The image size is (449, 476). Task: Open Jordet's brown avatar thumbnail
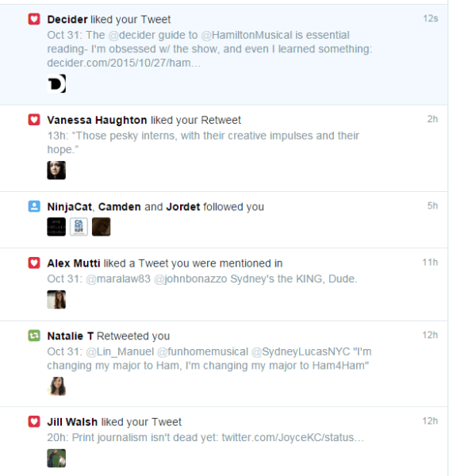[x=102, y=227]
